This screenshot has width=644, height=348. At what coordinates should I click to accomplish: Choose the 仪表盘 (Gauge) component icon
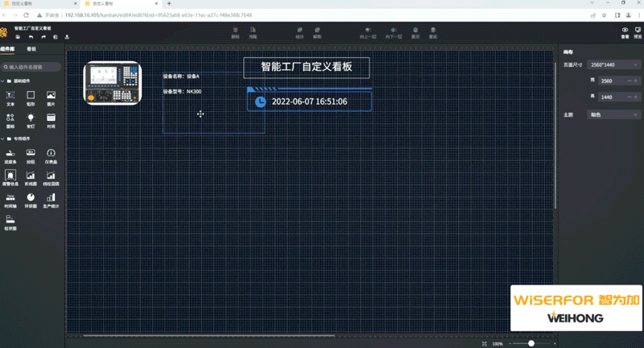pyautogui.click(x=51, y=153)
